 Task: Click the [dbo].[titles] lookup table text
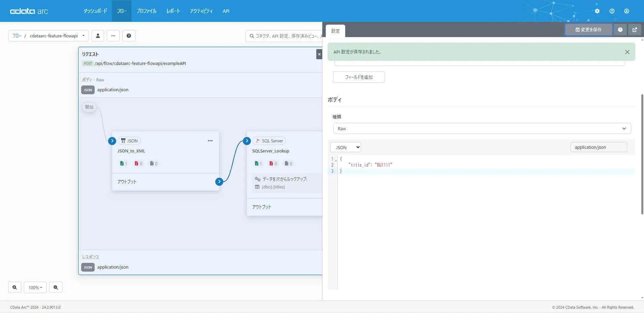pyautogui.click(x=273, y=187)
